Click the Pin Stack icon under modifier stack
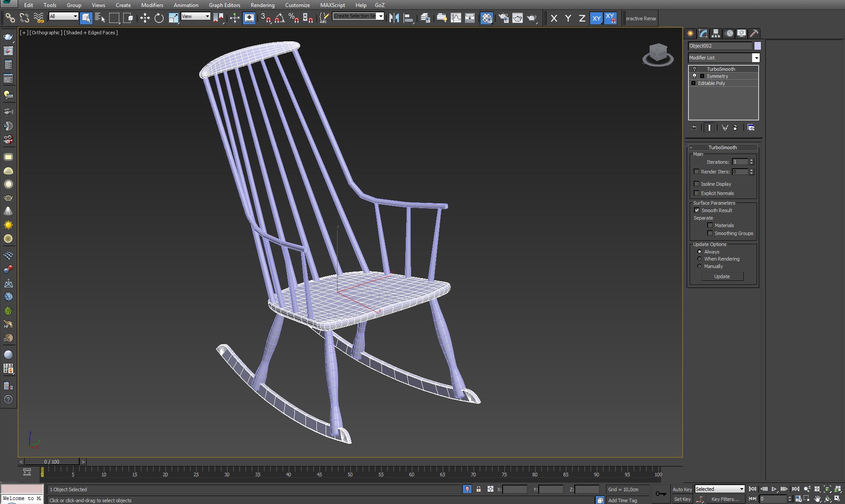The width and height of the screenshot is (845, 504). coord(694,128)
